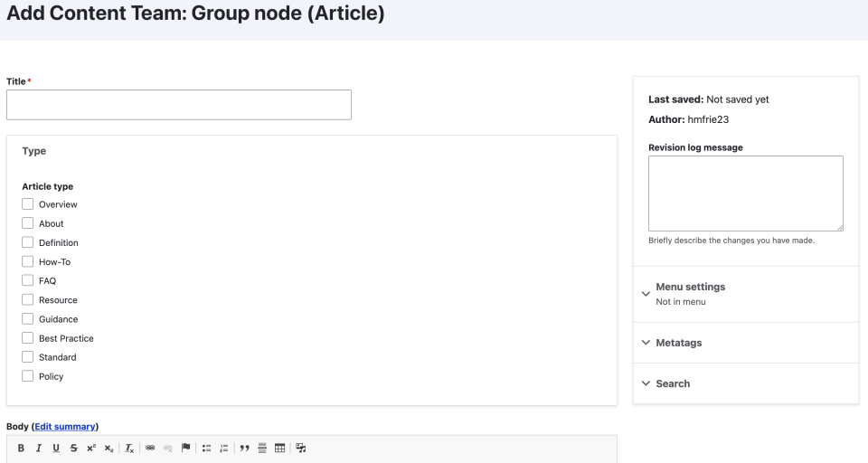The height and width of the screenshot is (463, 868).
Task: Expand the Metatags section
Action: pos(746,343)
